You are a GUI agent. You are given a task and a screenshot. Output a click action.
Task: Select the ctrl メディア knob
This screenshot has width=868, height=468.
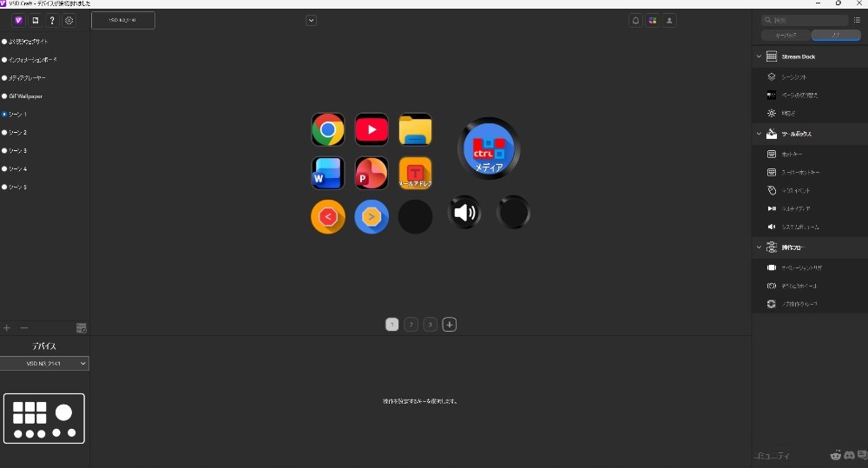click(489, 148)
